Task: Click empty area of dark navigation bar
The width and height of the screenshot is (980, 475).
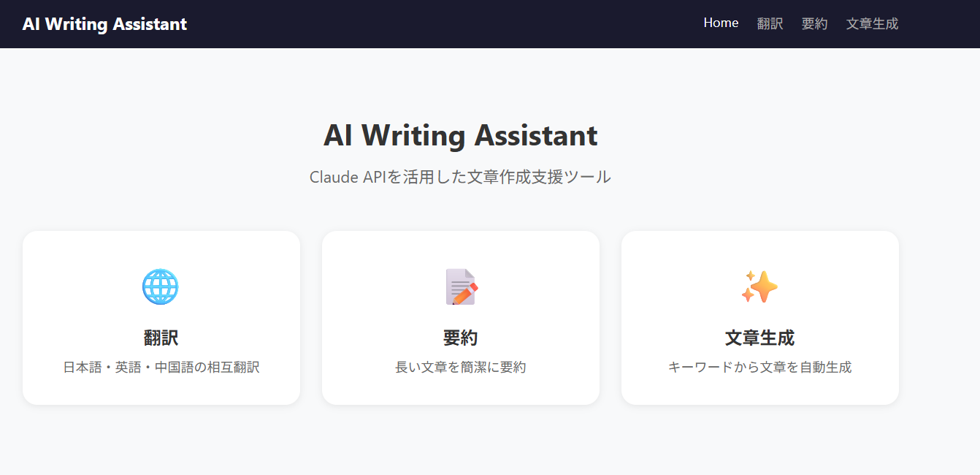Action: click(438, 24)
